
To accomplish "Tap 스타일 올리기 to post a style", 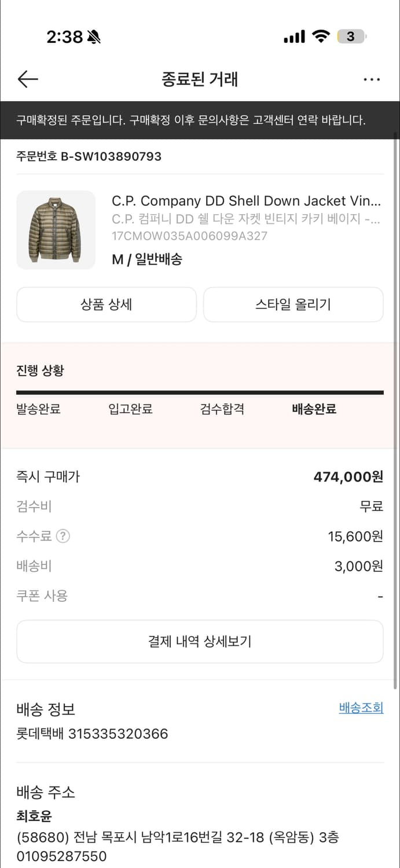I will (x=293, y=304).
